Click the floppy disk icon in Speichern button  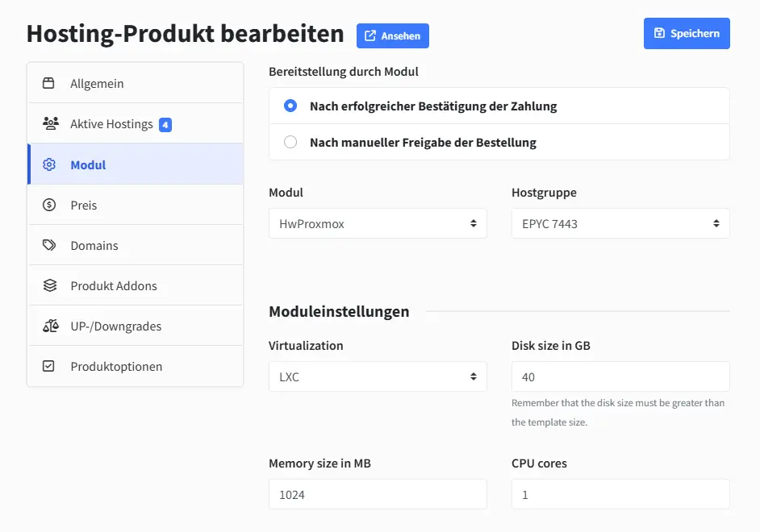(x=659, y=33)
